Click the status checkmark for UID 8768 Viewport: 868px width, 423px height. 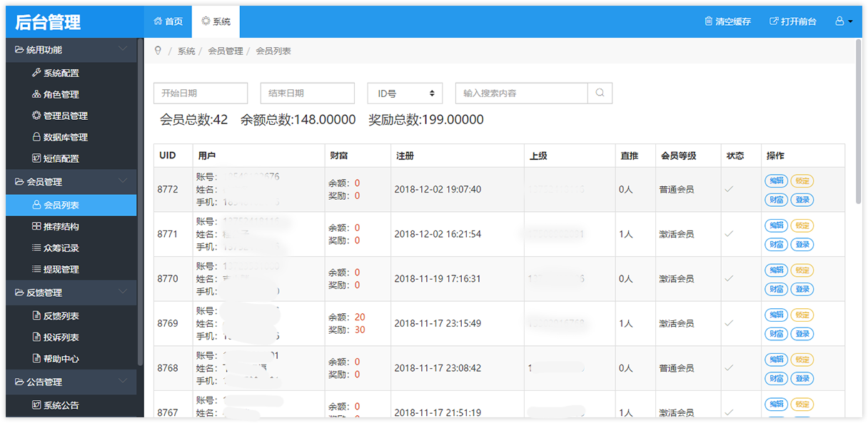click(729, 368)
